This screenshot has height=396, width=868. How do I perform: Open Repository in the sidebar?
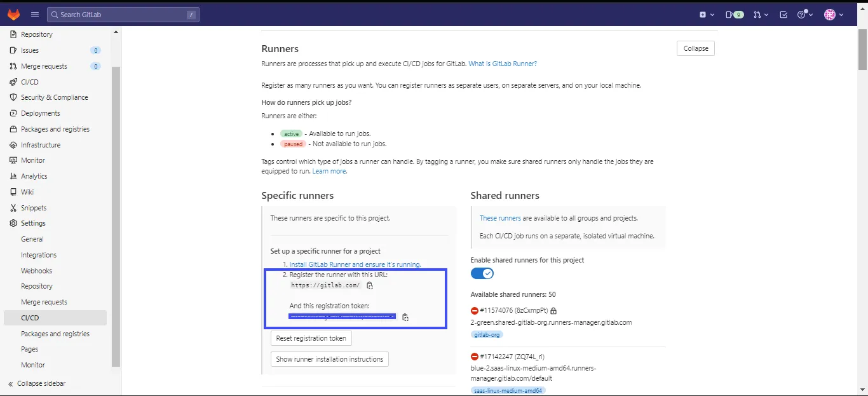click(x=36, y=34)
